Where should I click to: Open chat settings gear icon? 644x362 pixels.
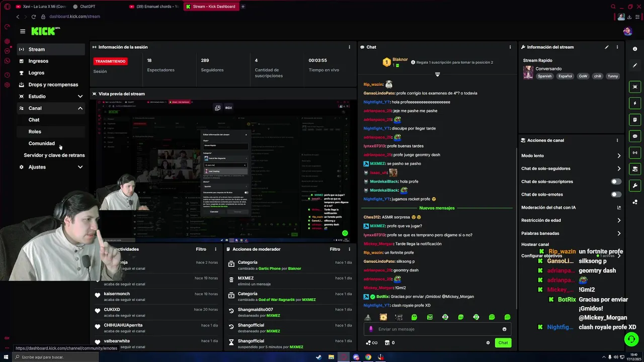[488, 343]
